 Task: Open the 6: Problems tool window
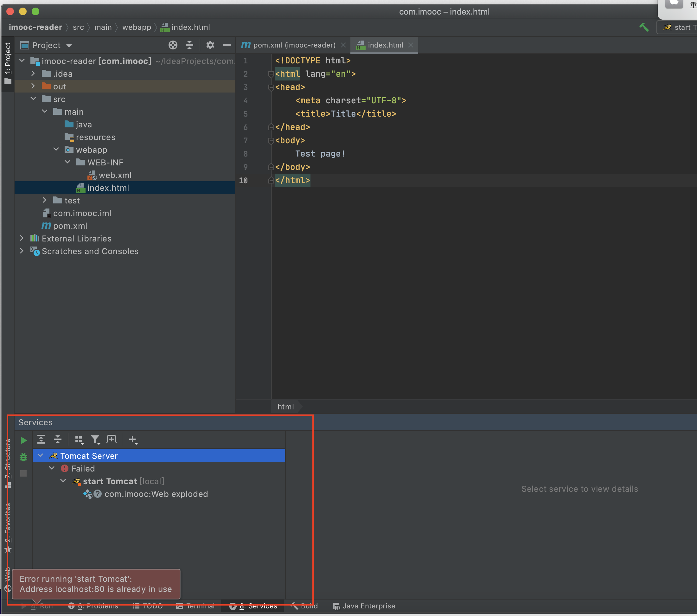pyautogui.click(x=93, y=606)
